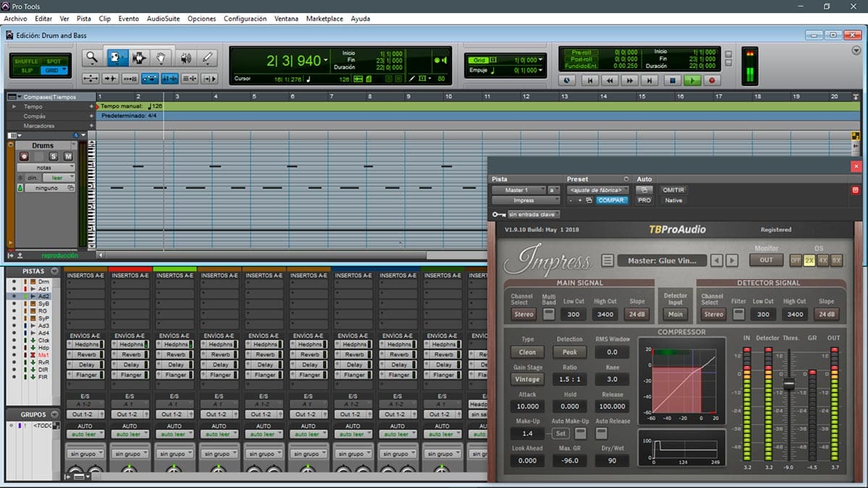Toggle Multi Band in Main Signal
The width and height of the screenshot is (868, 488).
pos(549,314)
